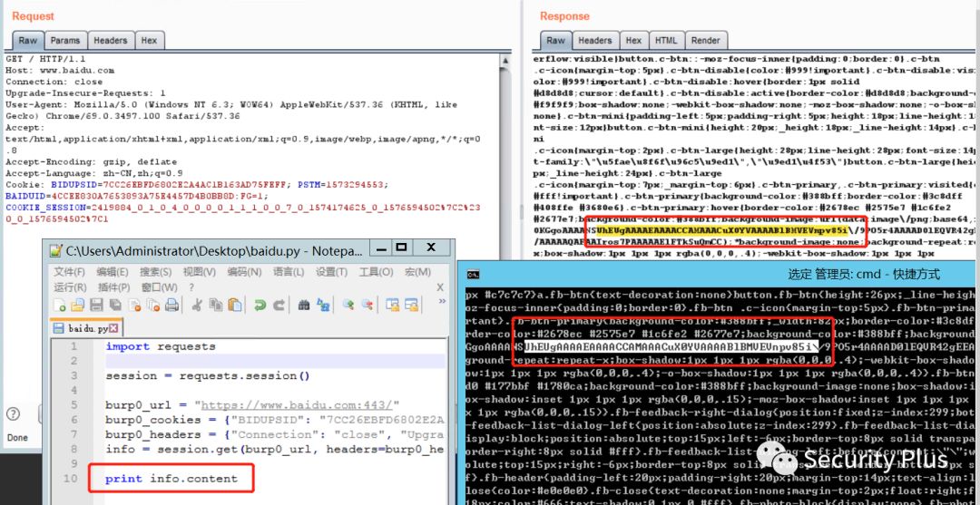
Task: Switch to Response HTML tab
Action: click(666, 41)
